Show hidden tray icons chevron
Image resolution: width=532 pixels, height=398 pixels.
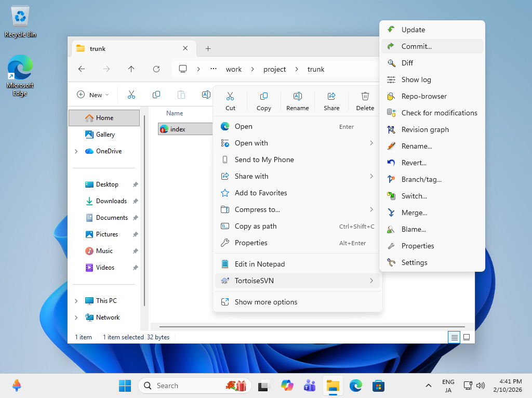(x=429, y=386)
